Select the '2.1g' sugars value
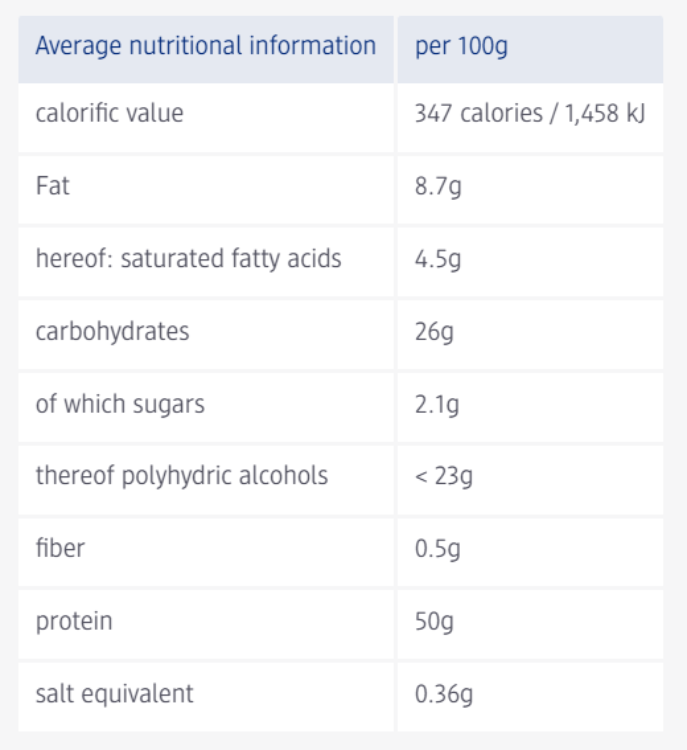 pyautogui.click(x=437, y=404)
